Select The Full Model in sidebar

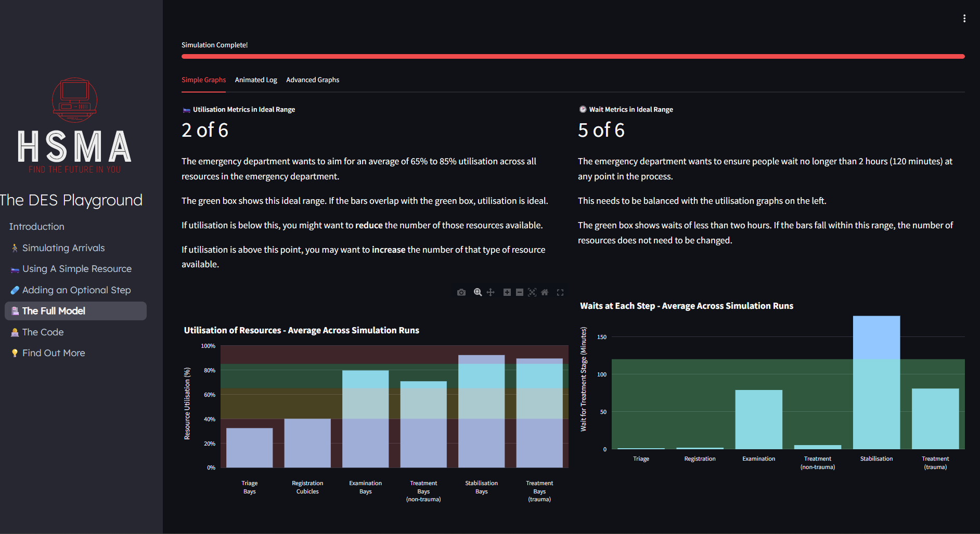[x=54, y=311]
